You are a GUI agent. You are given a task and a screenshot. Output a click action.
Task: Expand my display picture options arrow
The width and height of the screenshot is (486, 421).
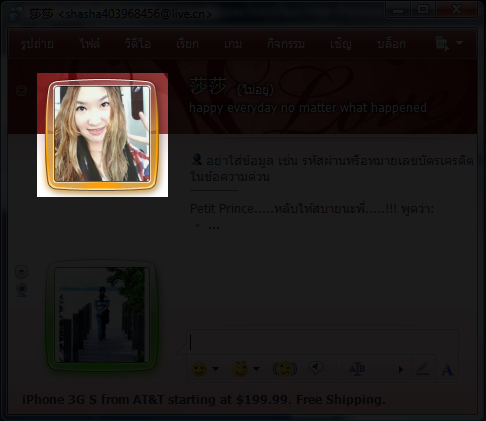click(x=22, y=272)
